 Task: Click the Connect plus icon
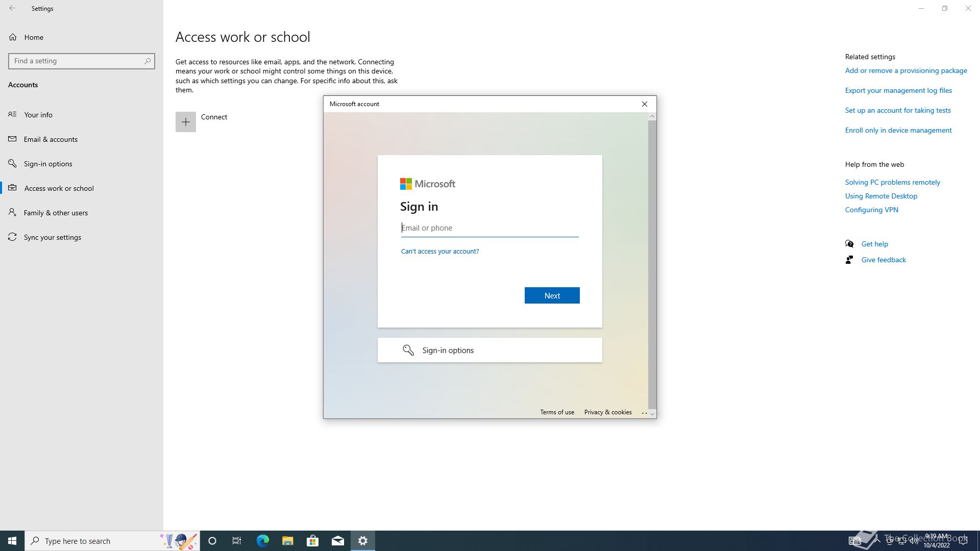click(186, 122)
